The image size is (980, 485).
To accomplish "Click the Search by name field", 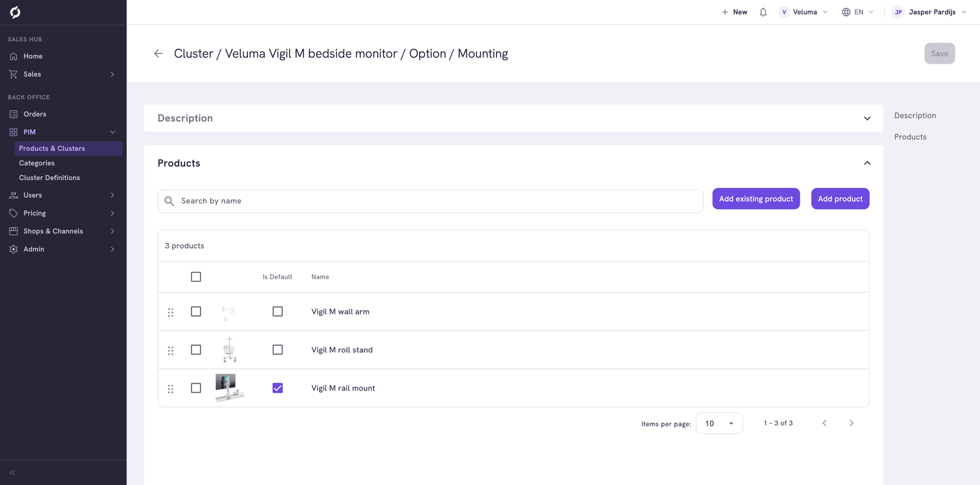I will pos(430,201).
